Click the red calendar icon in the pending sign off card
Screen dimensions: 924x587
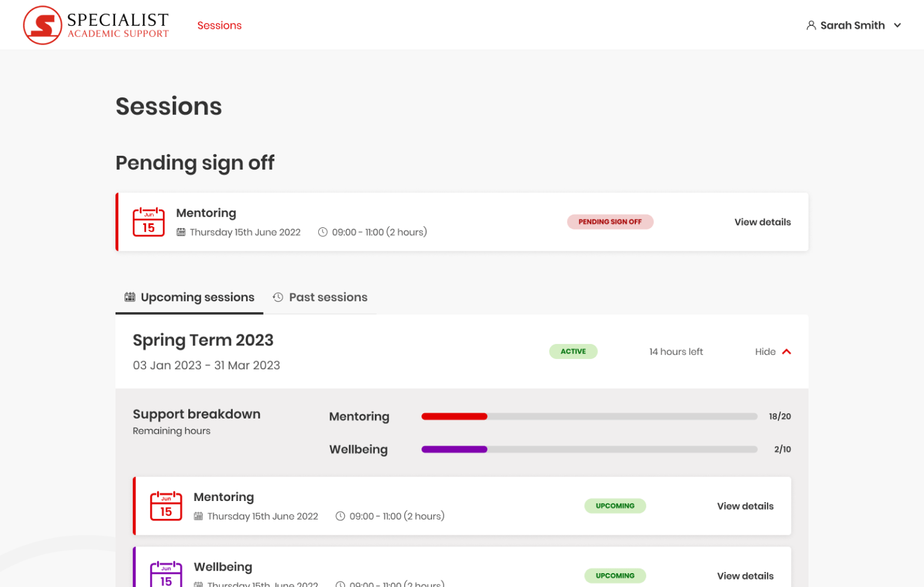pyautogui.click(x=149, y=222)
